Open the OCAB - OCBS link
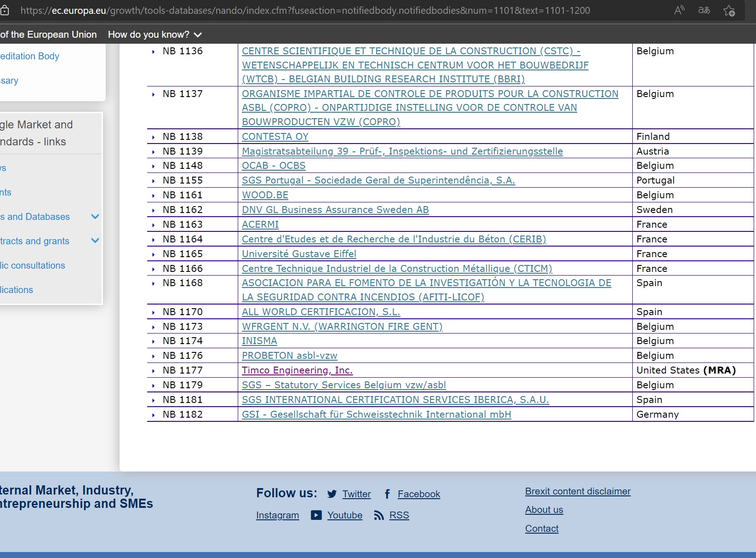Image resolution: width=756 pixels, height=558 pixels. point(274,166)
